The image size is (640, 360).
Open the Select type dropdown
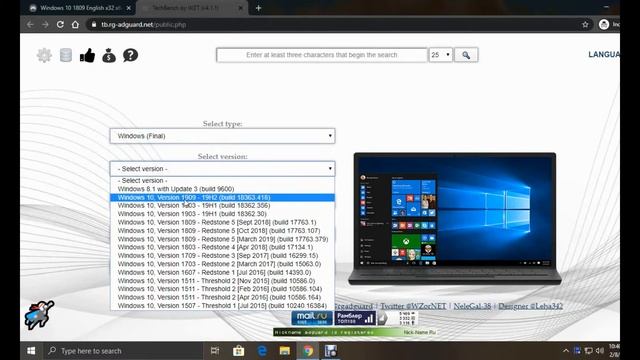tap(222, 136)
